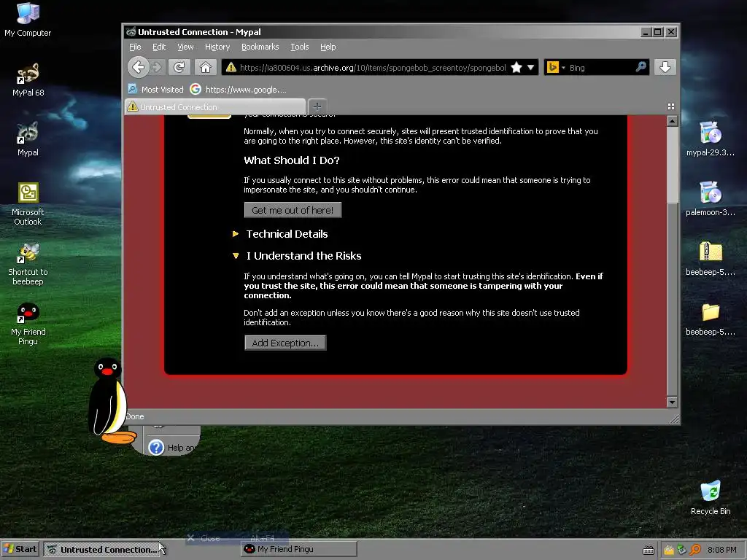The height and width of the screenshot is (560, 747).
Task: Open the Downloads arrow button
Action: pyautogui.click(x=665, y=67)
